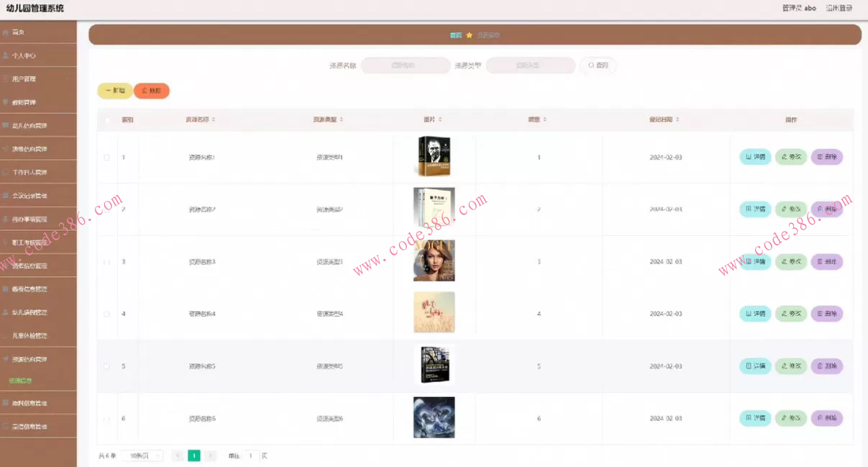Image resolution: width=868 pixels, height=467 pixels.
Task: Check the checkbox for row 1
Action: click(107, 158)
